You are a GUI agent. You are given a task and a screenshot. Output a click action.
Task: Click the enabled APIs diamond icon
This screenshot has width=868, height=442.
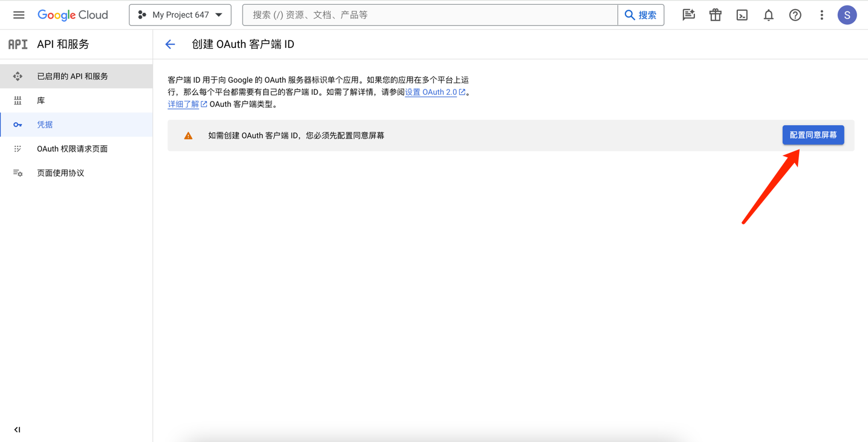(x=18, y=76)
